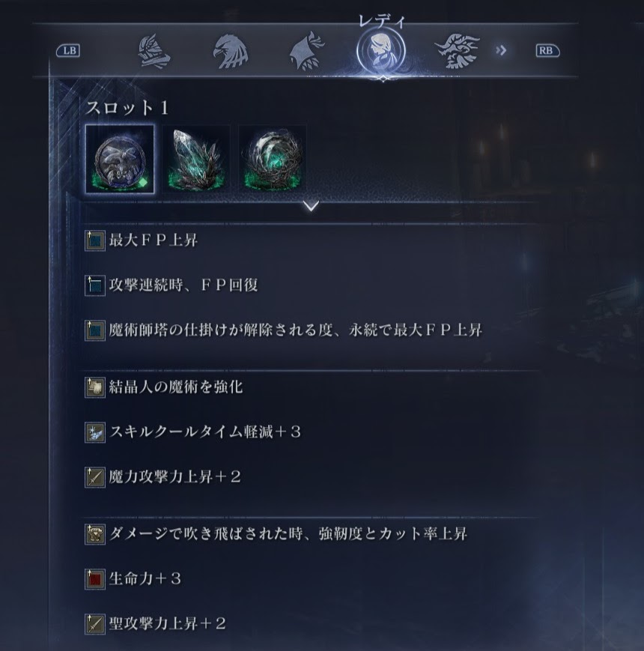This screenshot has width=644, height=651.
Task: Click the red 生命力+3 icon
Action: [x=95, y=579]
